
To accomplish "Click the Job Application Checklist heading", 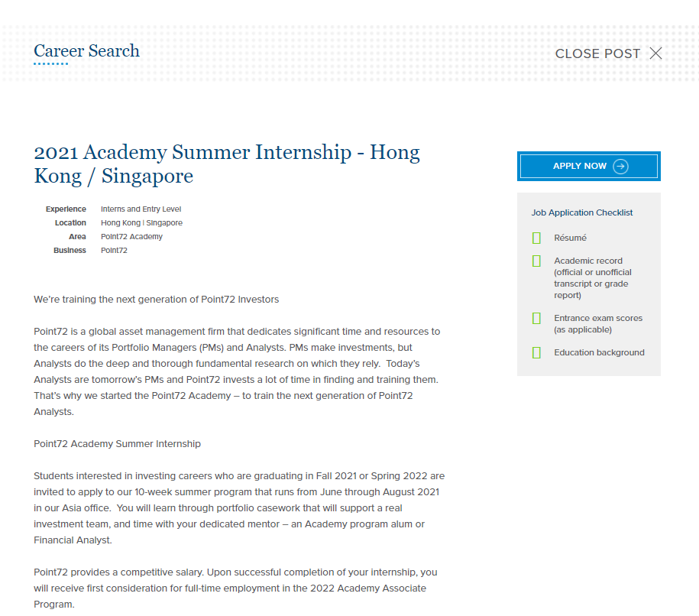I will (582, 213).
